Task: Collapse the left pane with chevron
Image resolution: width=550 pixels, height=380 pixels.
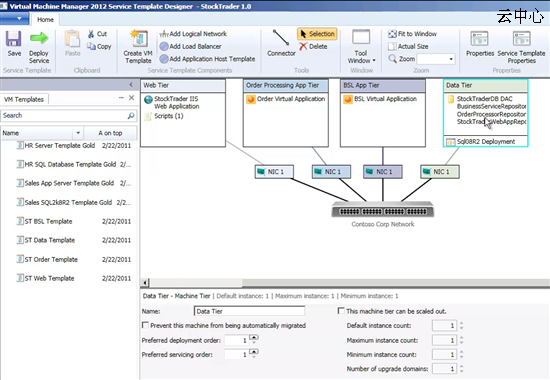Action: (131, 85)
